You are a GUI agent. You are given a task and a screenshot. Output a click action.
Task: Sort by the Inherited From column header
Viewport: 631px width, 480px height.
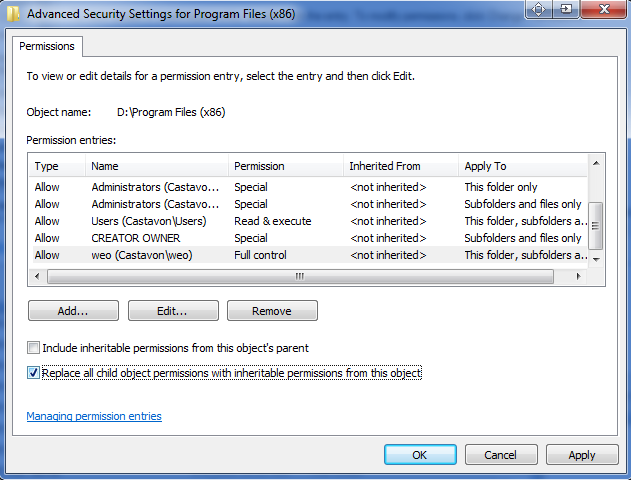click(x=401, y=166)
